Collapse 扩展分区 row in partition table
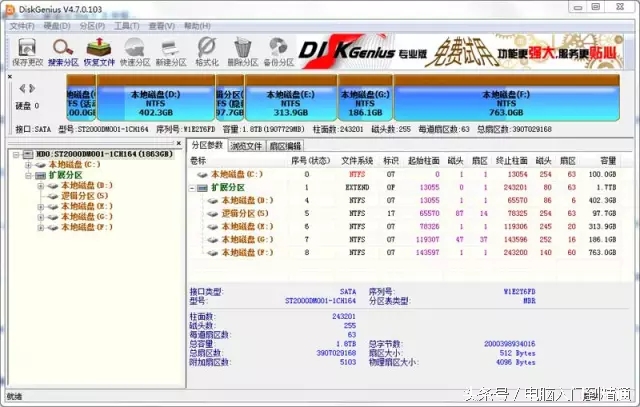This screenshot has height=407, width=640. 192,188
